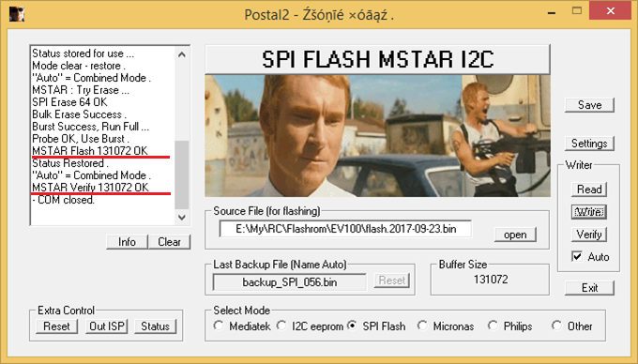This screenshot has height=364, width=638.
Task: Clear the log output
Action: 169,242
